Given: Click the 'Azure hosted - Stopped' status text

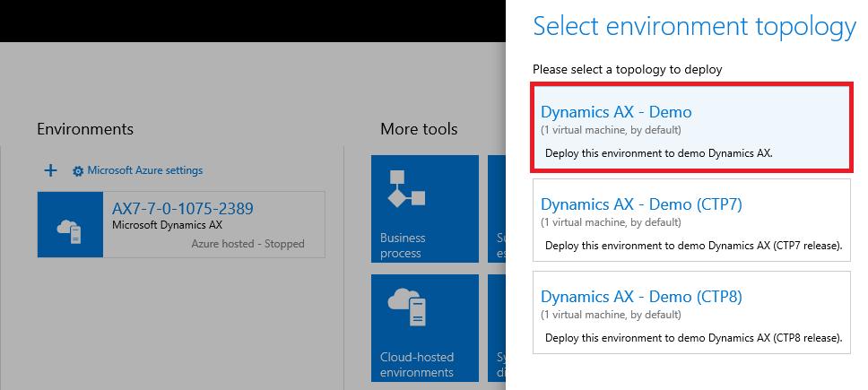Looking at the screenshot, I should tap(248, 243).
